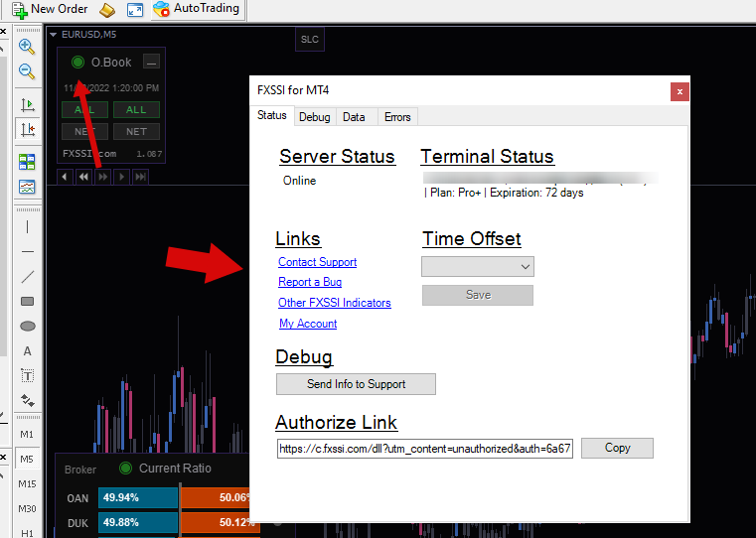Click the Current Ratio green indicator
Image resolution: width=756 pixels, height=538 pixels.
pyautogui.click(x=125, y=468)
